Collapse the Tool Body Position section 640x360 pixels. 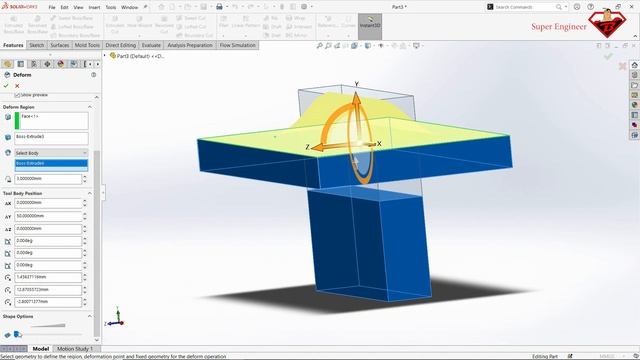point(89,193)
